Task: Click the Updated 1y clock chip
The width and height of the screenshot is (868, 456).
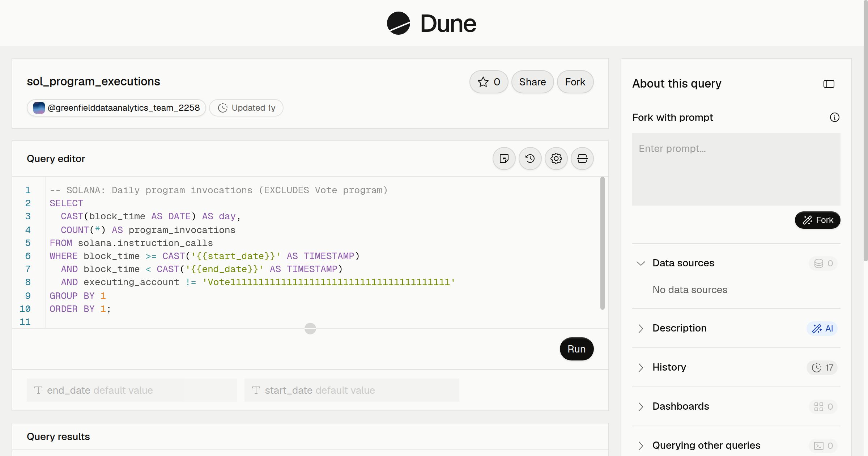Action: pyautogui.click(x=246, y=108)
